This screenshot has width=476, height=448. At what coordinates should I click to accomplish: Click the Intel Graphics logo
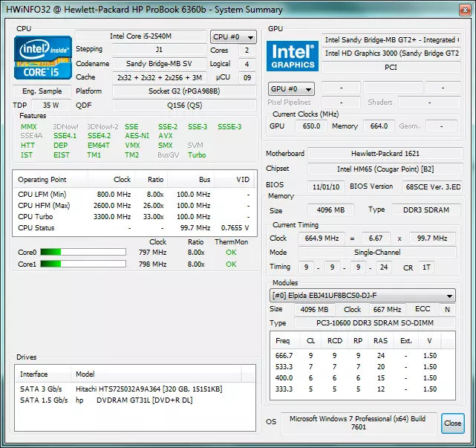click(293, 56)
